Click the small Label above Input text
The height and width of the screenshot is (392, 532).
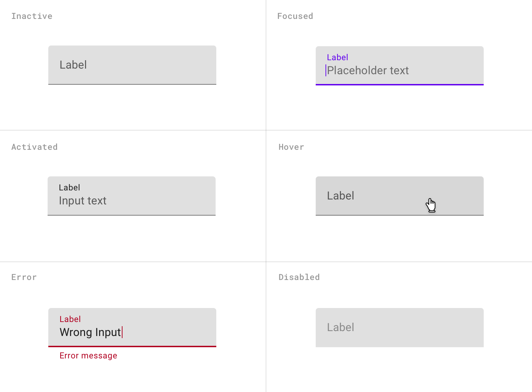click(69, 188)
